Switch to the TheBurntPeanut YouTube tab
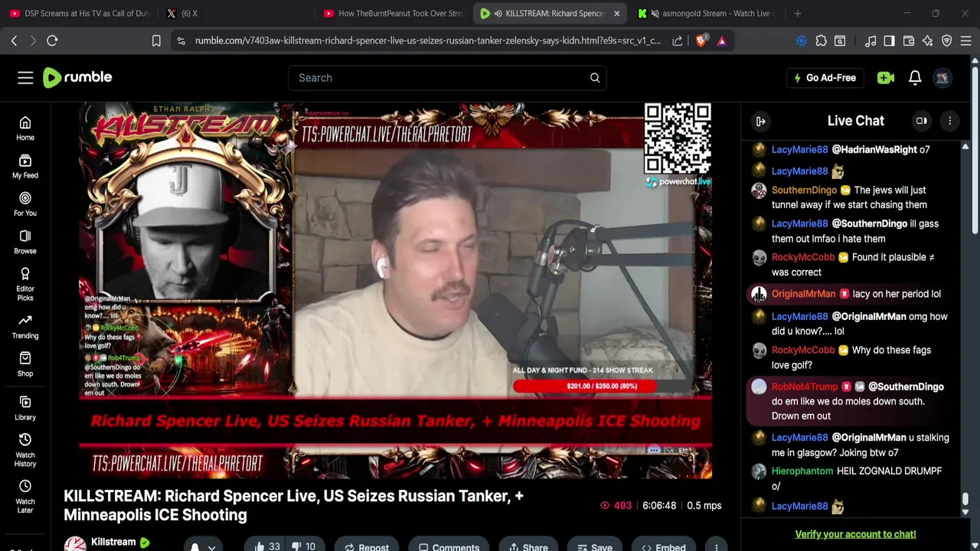980x551 pixels. point(393,13)
